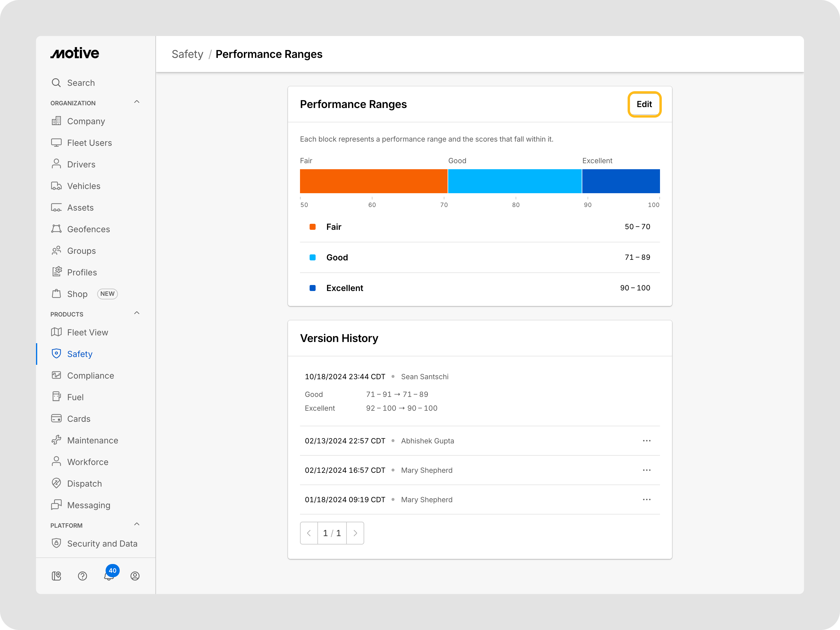Collapse the Products section chevron
840x630 pixels.
pyautogui.click(x=137, y=313)
